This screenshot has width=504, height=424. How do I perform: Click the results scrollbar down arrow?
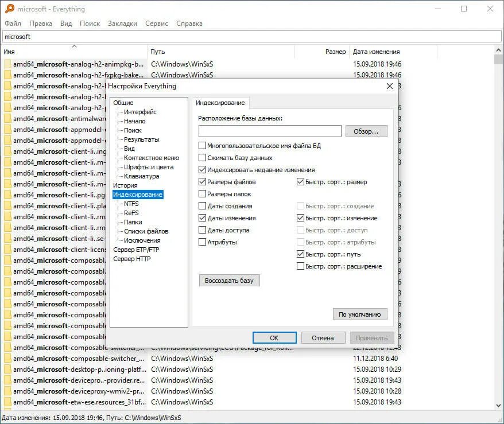[x=498, y=406]
